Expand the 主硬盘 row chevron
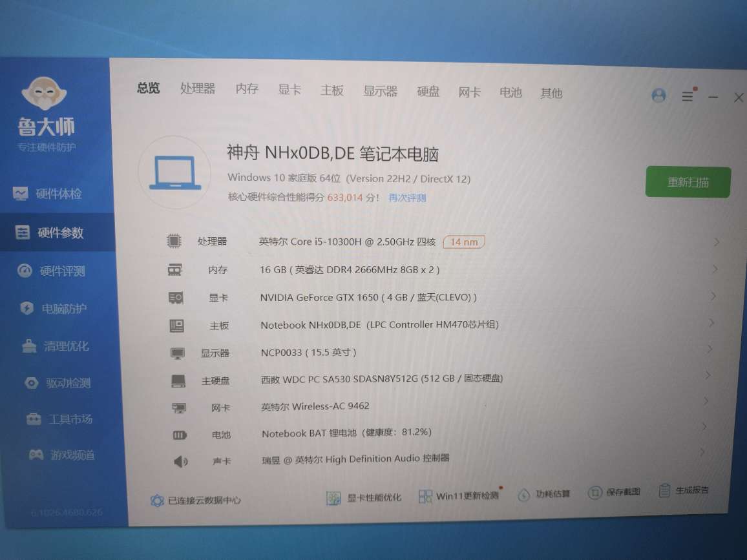The width and height of the screenshot is (747, 560). pos(708,375)
